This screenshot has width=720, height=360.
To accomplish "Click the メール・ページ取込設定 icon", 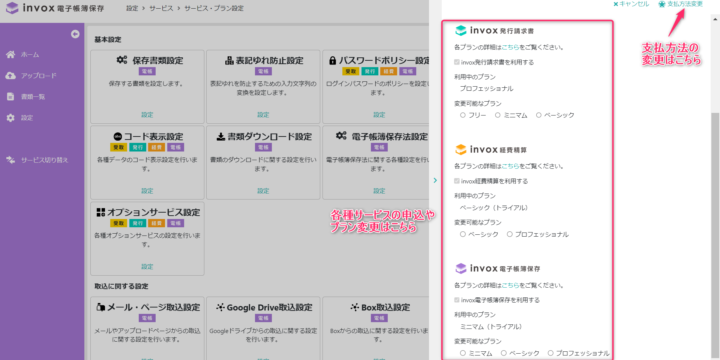I will [100, 307].
